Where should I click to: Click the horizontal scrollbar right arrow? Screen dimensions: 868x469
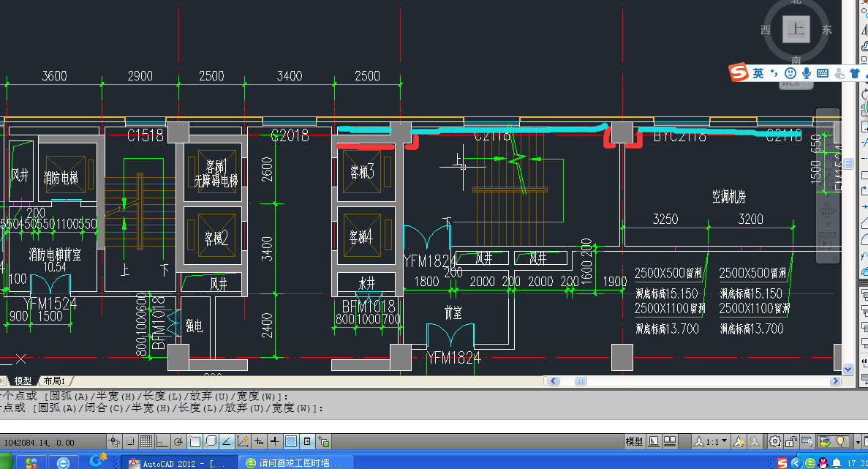pos(836,381)
